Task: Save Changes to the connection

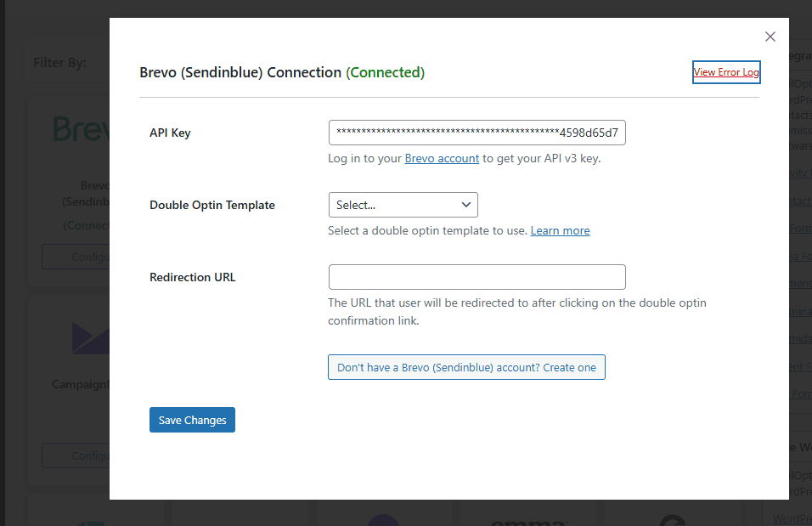Action: pyautogui.click(x=192, y=420)
